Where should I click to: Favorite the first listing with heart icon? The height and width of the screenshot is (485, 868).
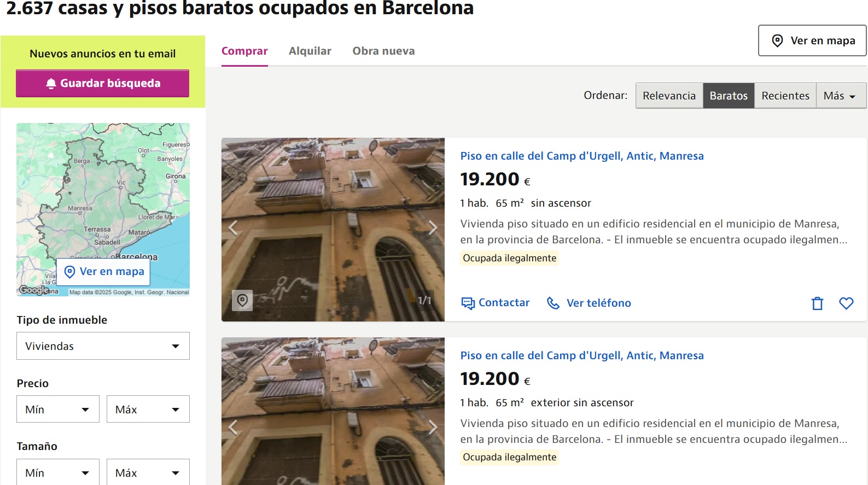tap(846, 303)
